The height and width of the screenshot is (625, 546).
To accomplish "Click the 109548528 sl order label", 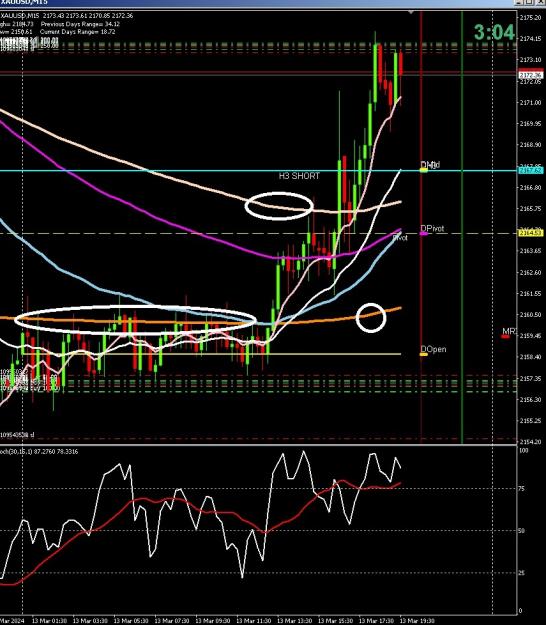I will (x=17, y=435).
